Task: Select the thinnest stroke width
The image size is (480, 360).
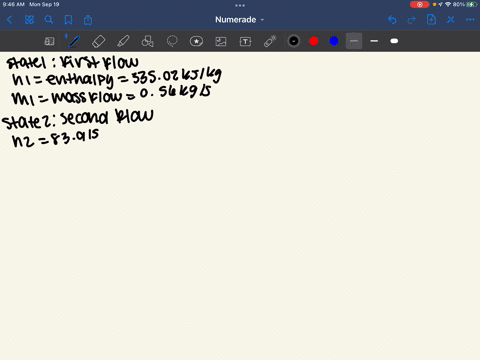Action: (x=354, y=41)
